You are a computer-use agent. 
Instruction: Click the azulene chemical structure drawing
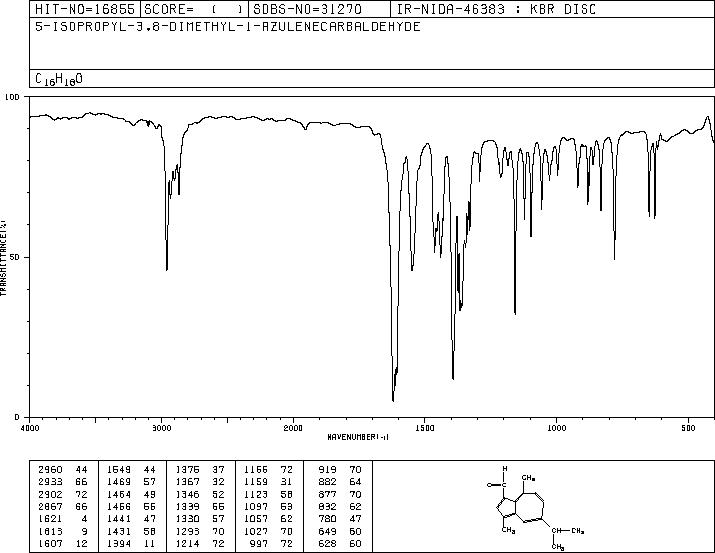pos(535,508)
